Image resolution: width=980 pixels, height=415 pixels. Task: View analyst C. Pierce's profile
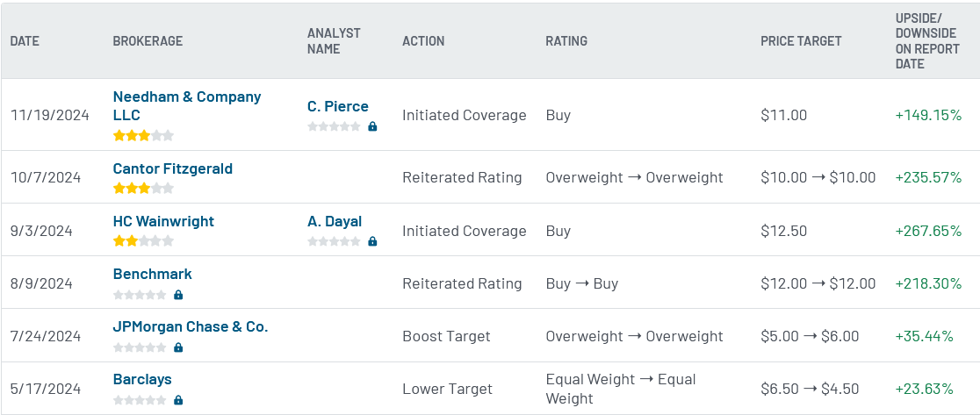[338, 107]
